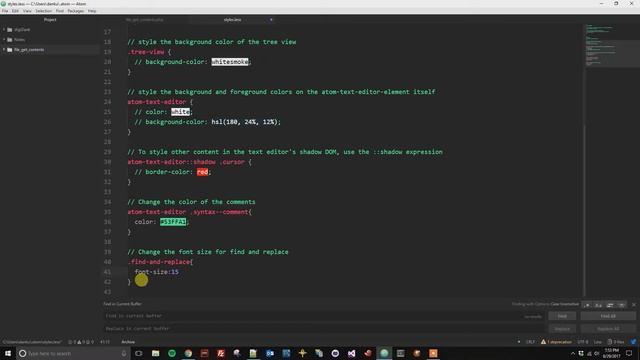Toggle the whole word find option
Viewport: 640px width, 360px height.
tap(621, 304)
